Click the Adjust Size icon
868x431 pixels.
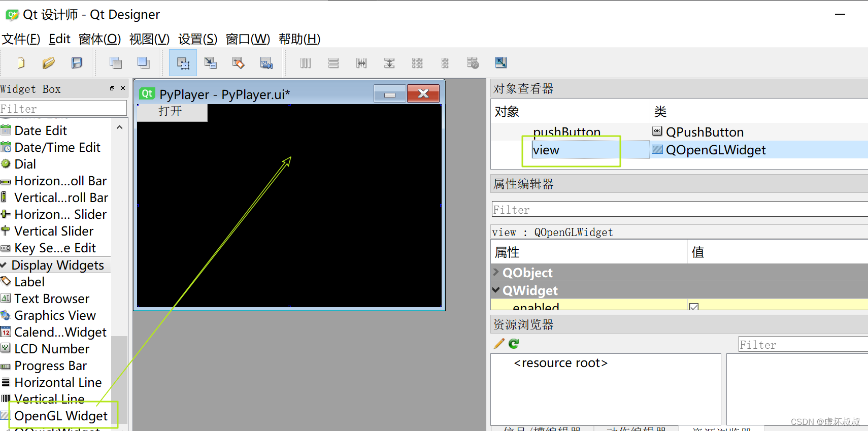tap(501, 62)
